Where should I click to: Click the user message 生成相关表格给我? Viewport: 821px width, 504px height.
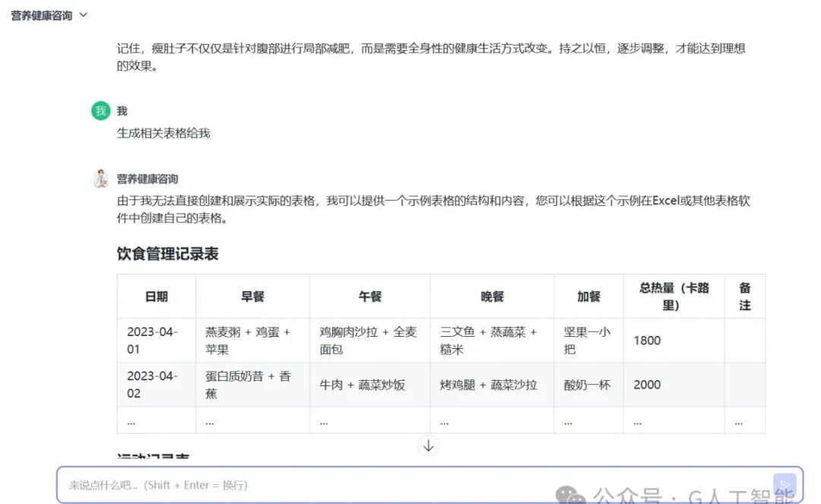pos(163,133)
